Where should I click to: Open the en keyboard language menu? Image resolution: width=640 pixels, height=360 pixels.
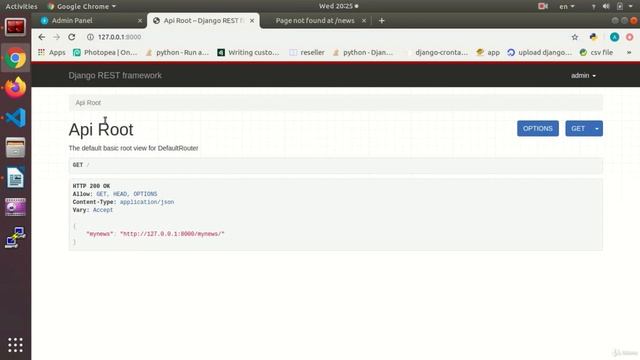coord(567,6)
